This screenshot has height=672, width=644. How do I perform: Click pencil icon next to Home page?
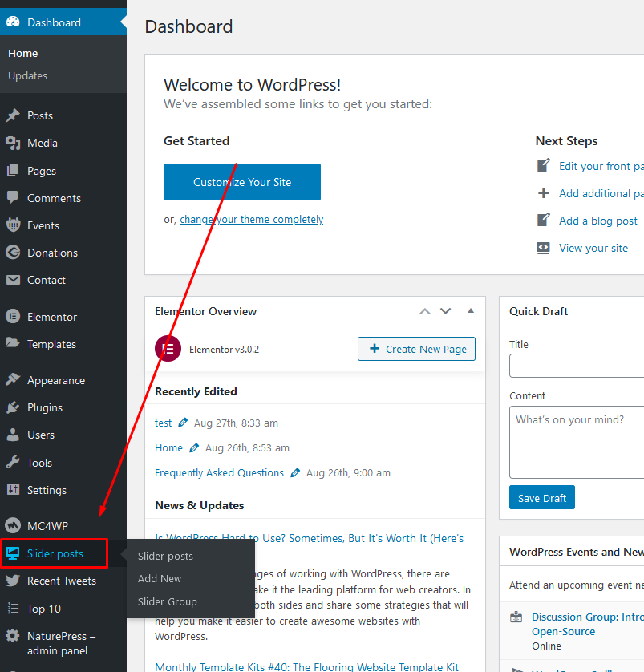point(194,447)
